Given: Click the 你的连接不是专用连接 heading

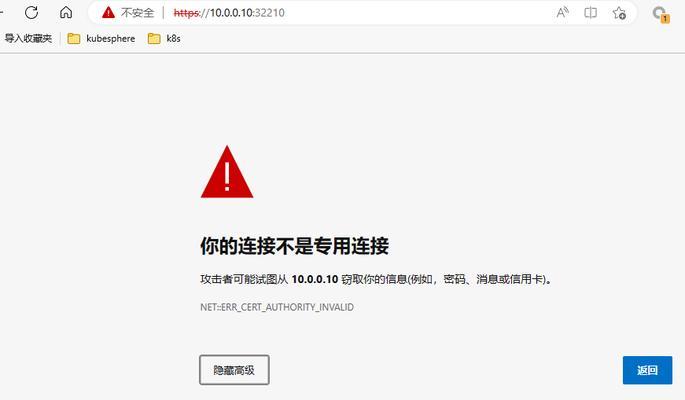Looking at the screenshot, I should click(x=294, y=246).
